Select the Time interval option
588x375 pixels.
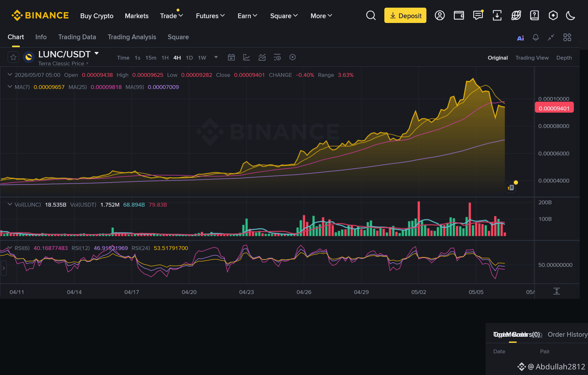coord(123,58)
